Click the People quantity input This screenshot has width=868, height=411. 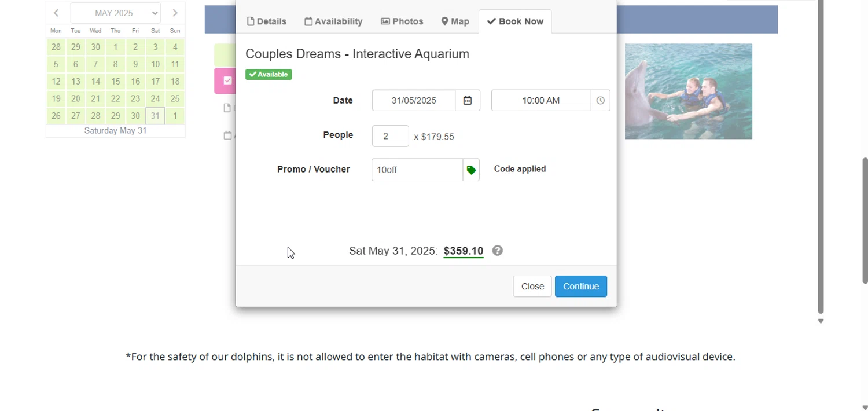click(x=390, y=137)
